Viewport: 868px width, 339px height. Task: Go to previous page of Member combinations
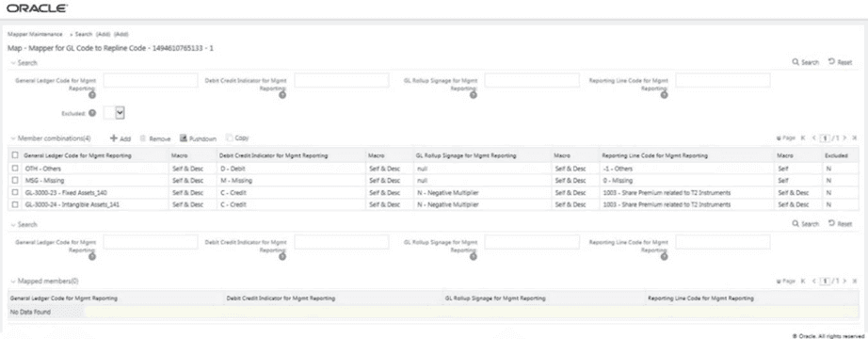[813, 137]
